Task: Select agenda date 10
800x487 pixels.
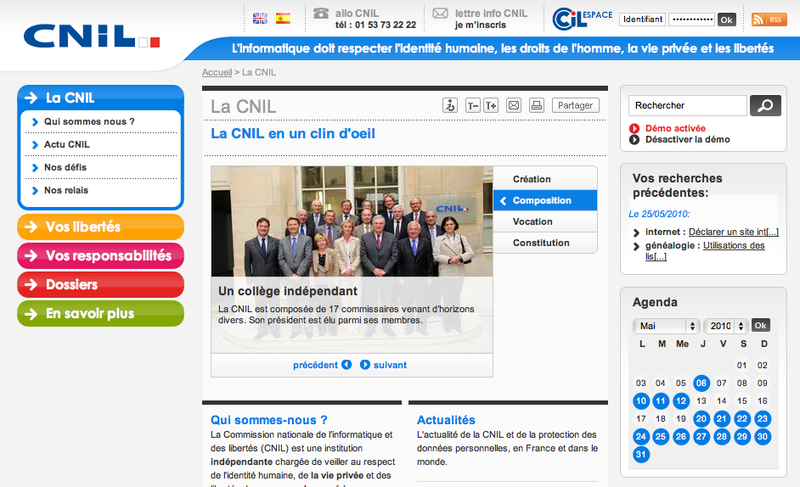Action: click(x=641, y=401)
